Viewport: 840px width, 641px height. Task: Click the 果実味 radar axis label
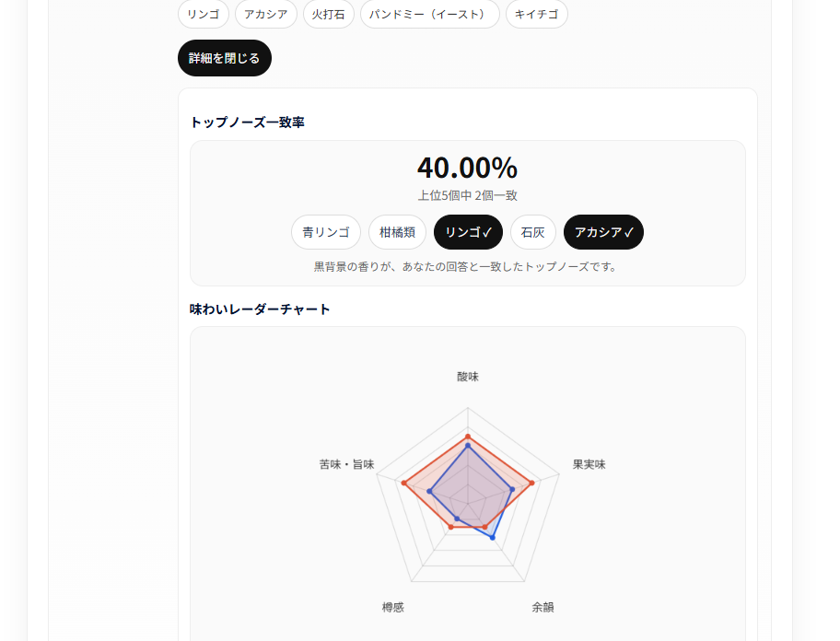pos(589,464)
